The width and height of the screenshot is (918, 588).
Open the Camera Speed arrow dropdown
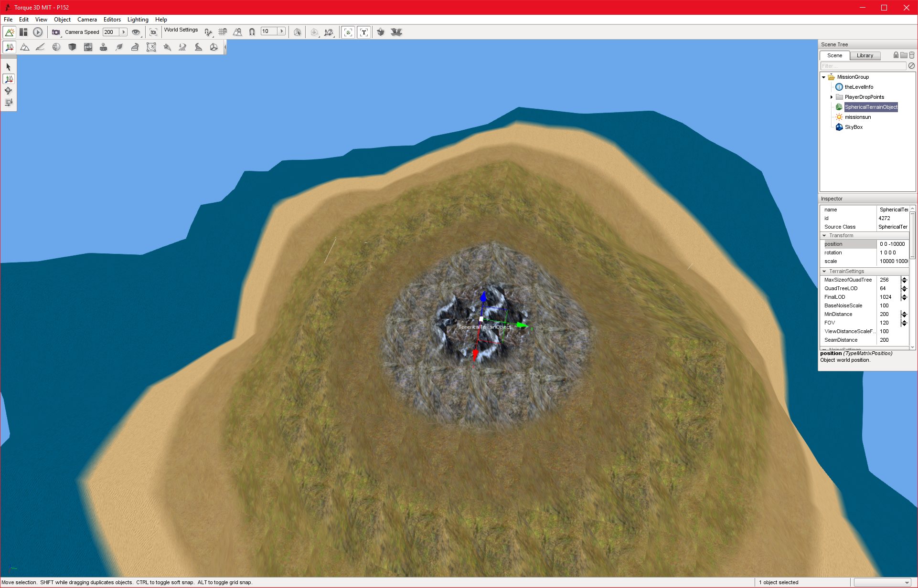tap(123, 32)
